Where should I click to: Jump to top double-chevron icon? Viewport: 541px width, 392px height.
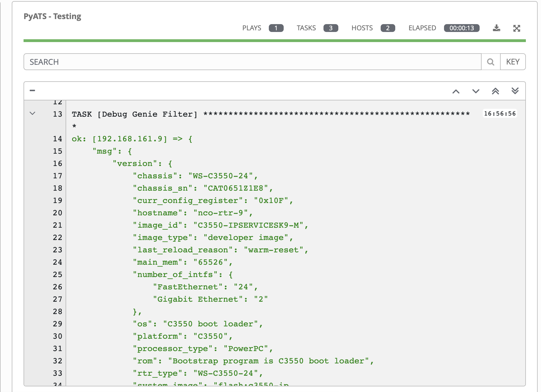(x=495, y=91)
